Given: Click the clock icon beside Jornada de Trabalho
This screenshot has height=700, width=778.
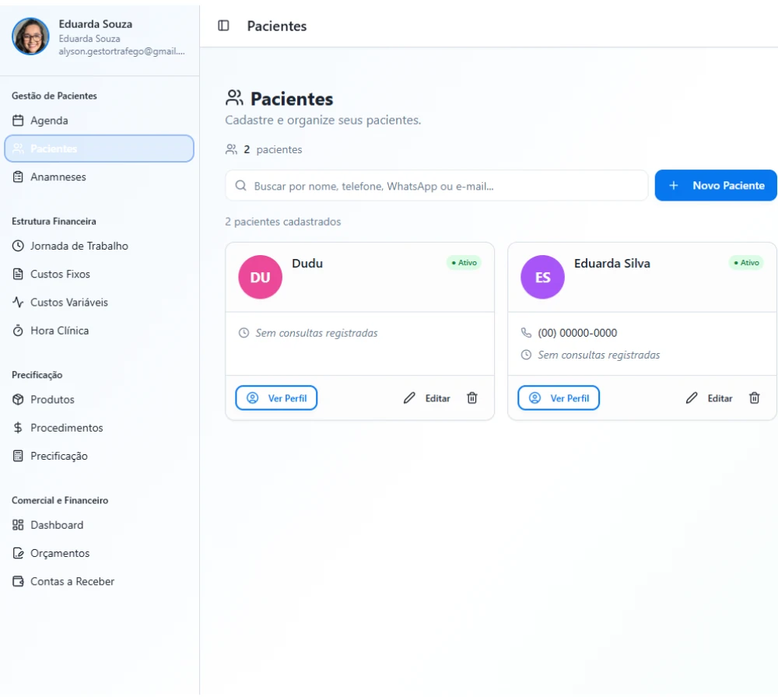Looking at the screenshot, I should pyautogui.click(x=18, y=246).
